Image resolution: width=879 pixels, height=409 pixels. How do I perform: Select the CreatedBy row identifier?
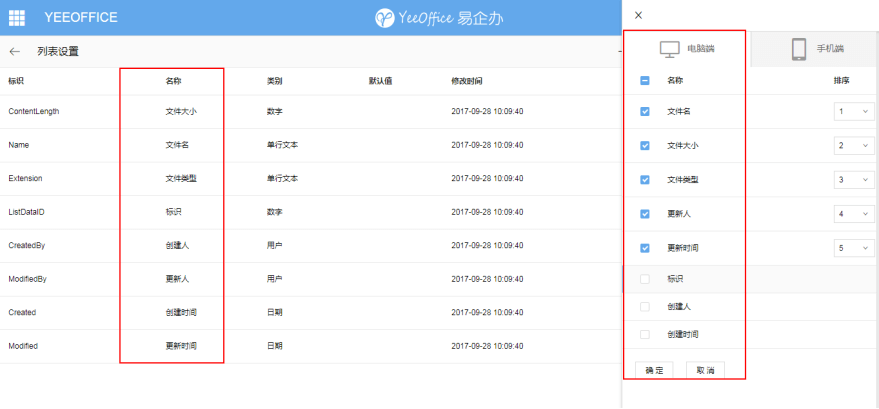point(27,245)
